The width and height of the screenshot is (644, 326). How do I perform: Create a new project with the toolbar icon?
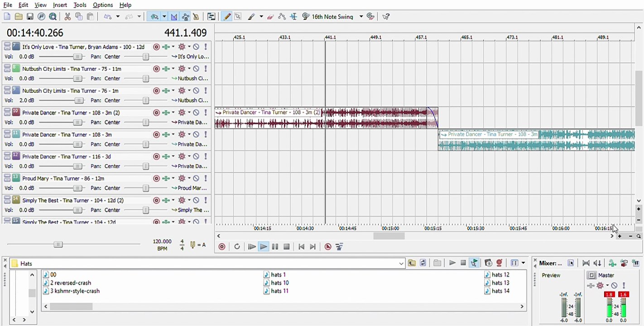tap(7, 17)
